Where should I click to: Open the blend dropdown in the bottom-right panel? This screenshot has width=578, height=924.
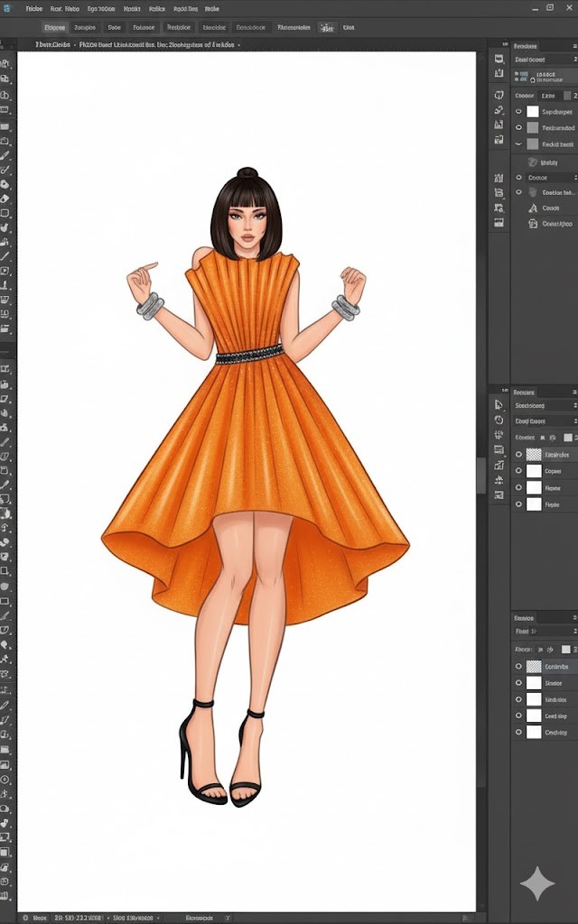[544, 632]
